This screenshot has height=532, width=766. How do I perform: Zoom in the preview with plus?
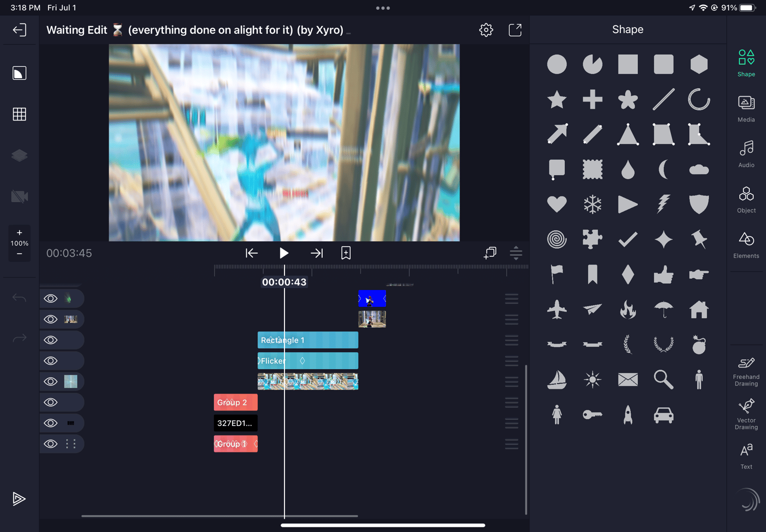click(x=19, y=233)
